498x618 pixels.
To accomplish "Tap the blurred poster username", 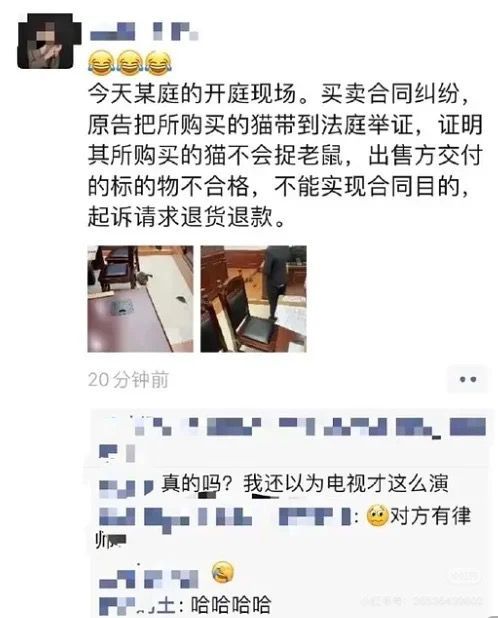I will (x=144, y=32).
